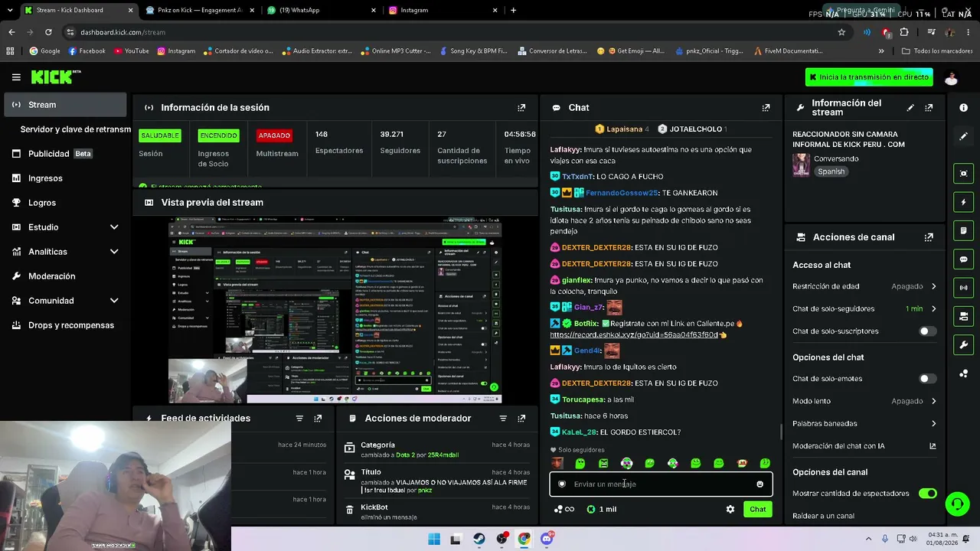Open Drops y recompensas in the sidebar
The height and width of the screenshot is (551, 980).
(65, 325)
